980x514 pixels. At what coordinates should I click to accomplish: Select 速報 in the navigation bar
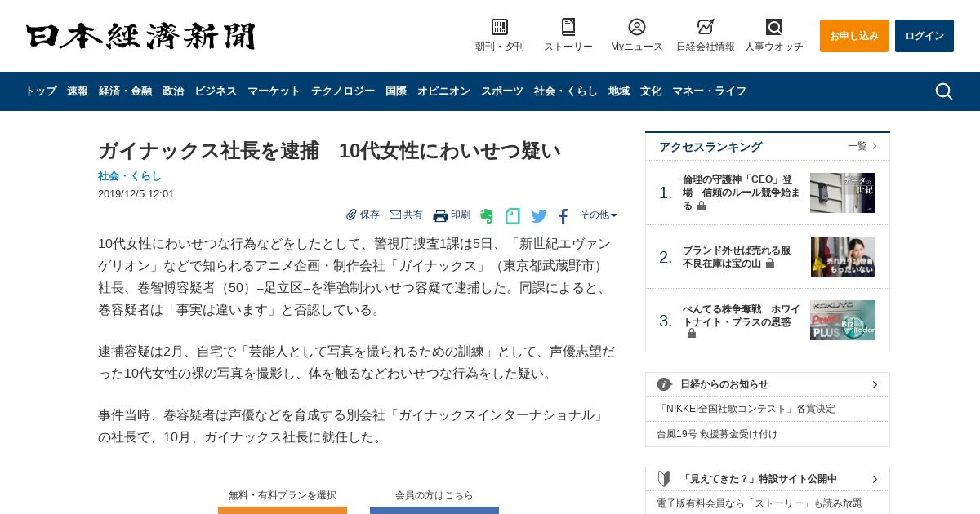click(78, 91)
